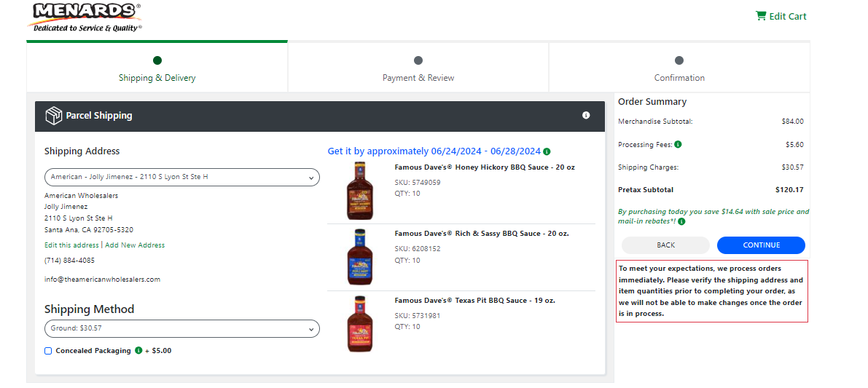Click the info icon in Parcel Shipping header
The image size is (868, 388).
point(586,115)
